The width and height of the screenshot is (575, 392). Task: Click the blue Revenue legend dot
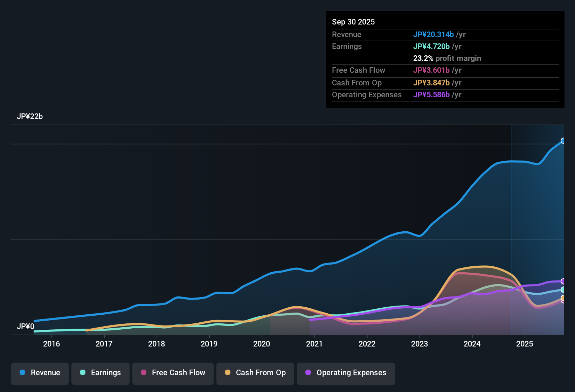click(x=22, y=373)
